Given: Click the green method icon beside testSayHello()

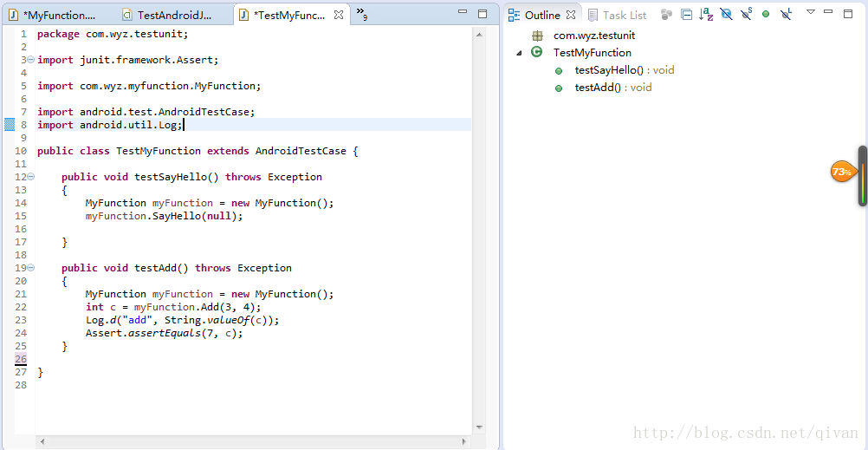Looking at the screenshot, I should point(559,71).
